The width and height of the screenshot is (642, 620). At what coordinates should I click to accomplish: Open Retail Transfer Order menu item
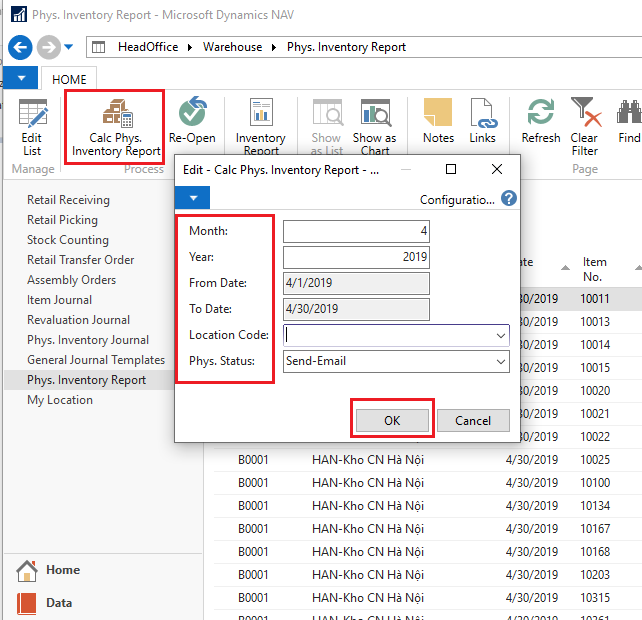(81, 260)
